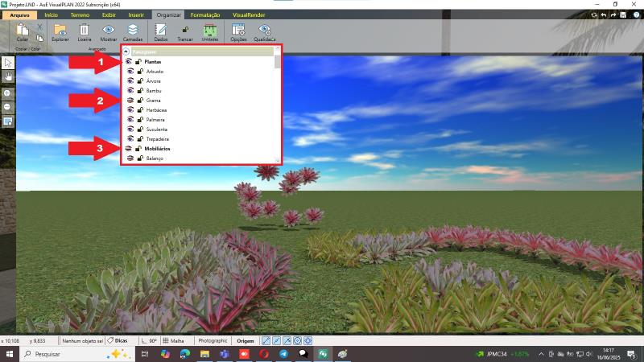Image resolution: width=644 pixels, height=362 pixels.
Task: Collapse the Paisagismo panel chevron
Action: tap(126, 51)
